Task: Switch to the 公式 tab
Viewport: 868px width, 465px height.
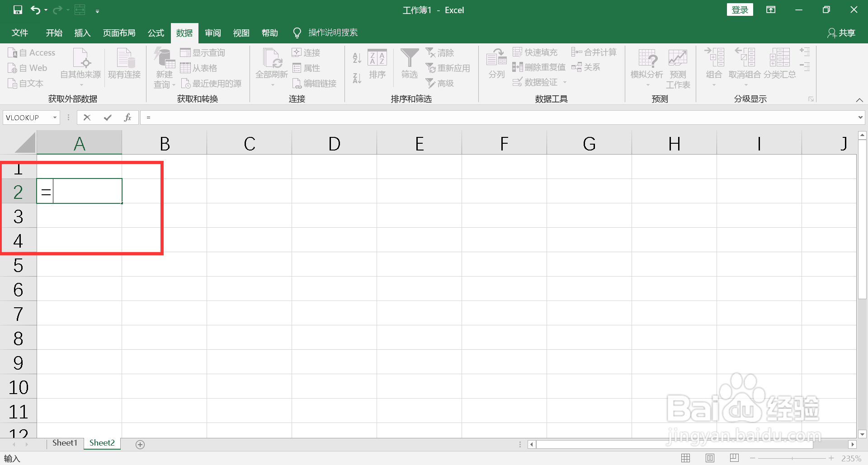Action: click(156, 33)
